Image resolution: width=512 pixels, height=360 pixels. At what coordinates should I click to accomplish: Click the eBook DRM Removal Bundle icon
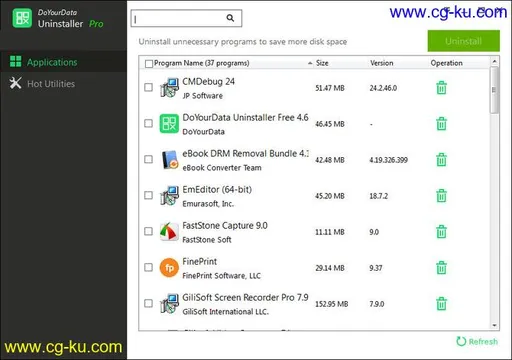point(169,160)
